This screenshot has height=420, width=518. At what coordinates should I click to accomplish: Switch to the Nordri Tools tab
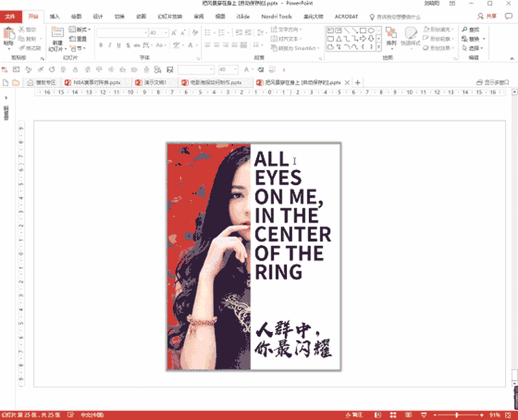(x=276, y=17)
